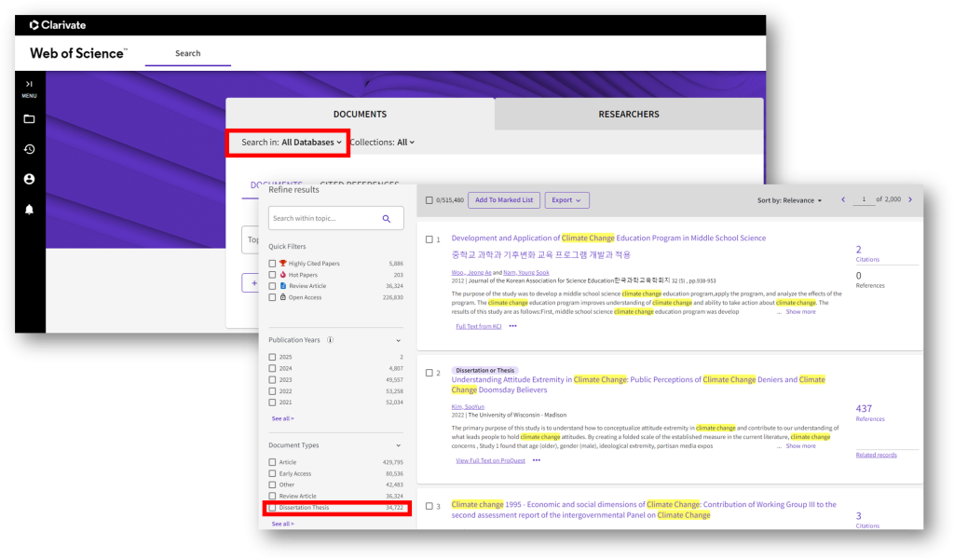Expand Show more for result 1 abstract
The height and width of the screenshot is (560, 954).
pos(800,311)
